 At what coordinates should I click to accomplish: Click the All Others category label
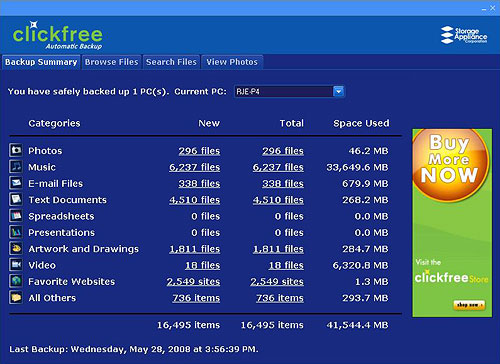[52, 298]
